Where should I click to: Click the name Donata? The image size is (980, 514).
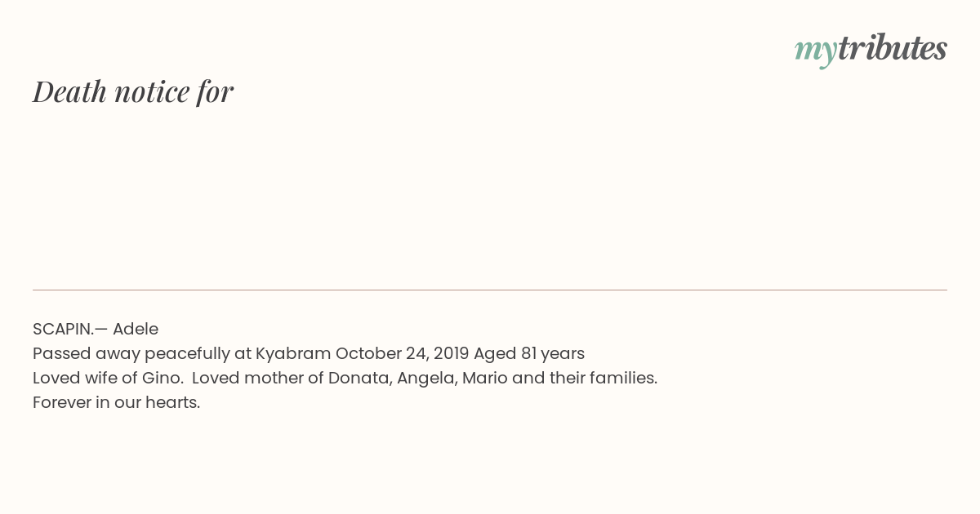point(360,379)
